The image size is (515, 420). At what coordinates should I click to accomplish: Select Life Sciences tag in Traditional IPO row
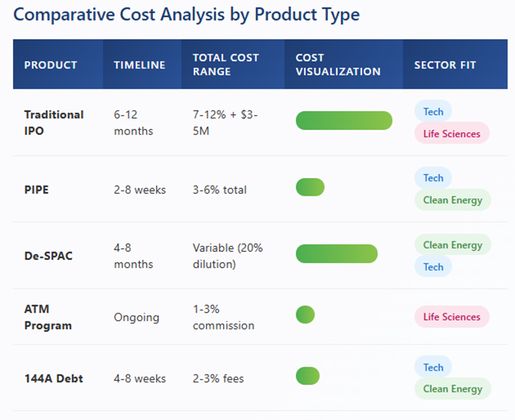452,133
